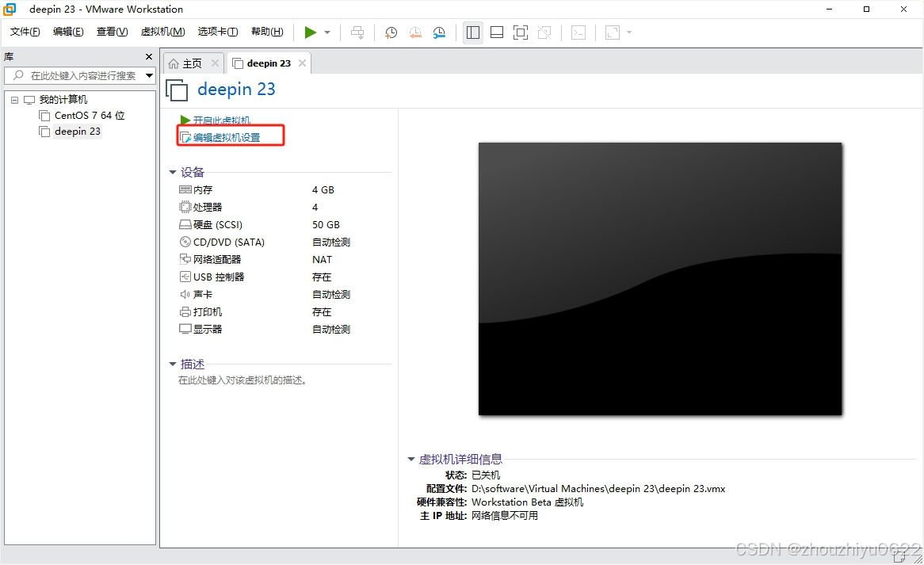Click the 网络信息不可用 IP address value
This screenshot has width=924, height=565.
[x=505, y=516]
